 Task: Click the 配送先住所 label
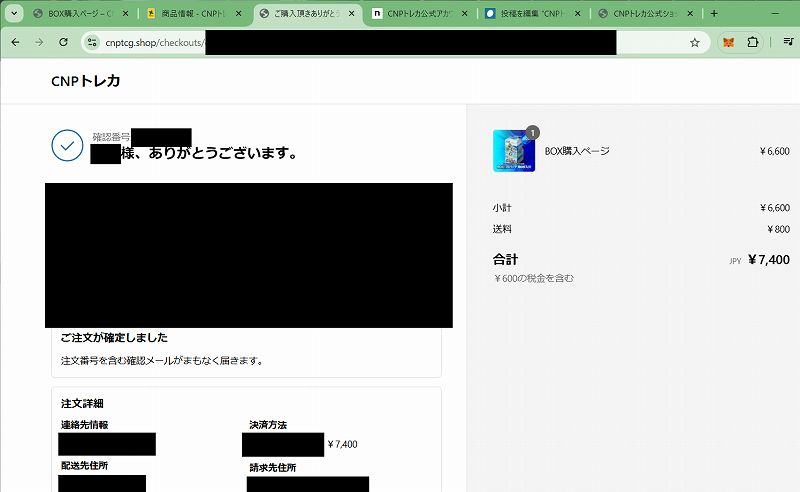[85, 465]
